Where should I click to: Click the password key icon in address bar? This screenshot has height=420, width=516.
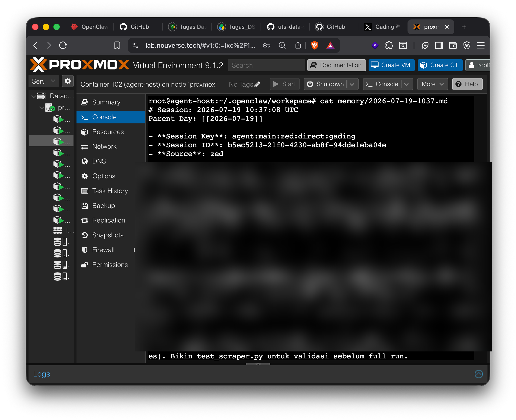pyautogui.click(x=267, y=45)
